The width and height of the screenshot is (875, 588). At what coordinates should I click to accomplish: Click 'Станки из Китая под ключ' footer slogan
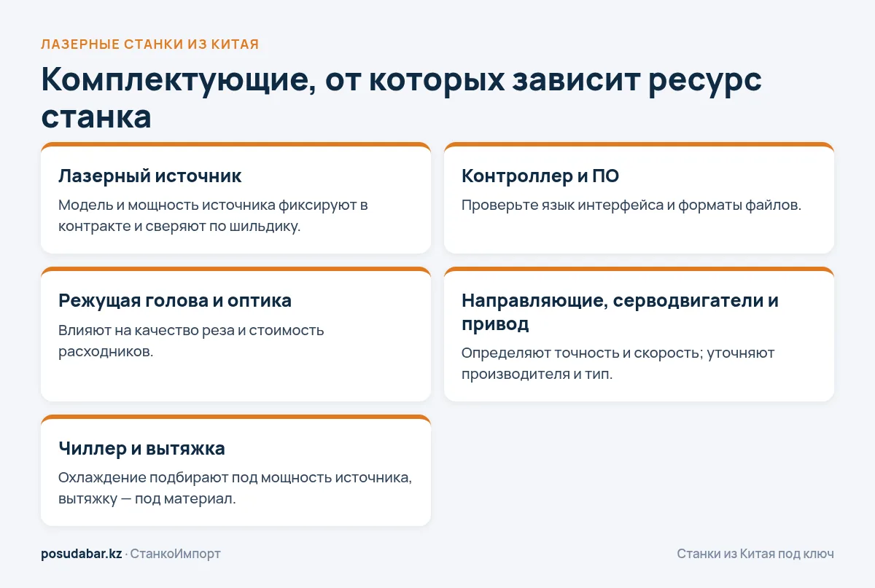pyautogui.click(x=755, y=554)
